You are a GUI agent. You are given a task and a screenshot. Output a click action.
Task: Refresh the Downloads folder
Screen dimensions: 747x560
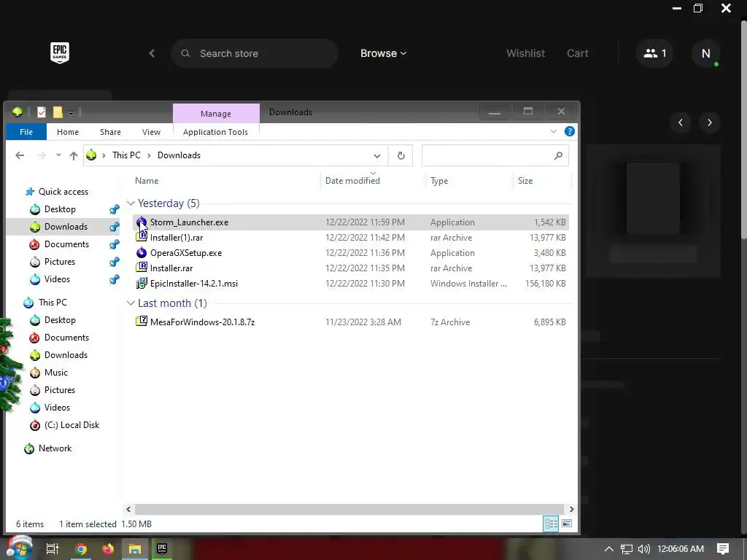coord(401,156)
